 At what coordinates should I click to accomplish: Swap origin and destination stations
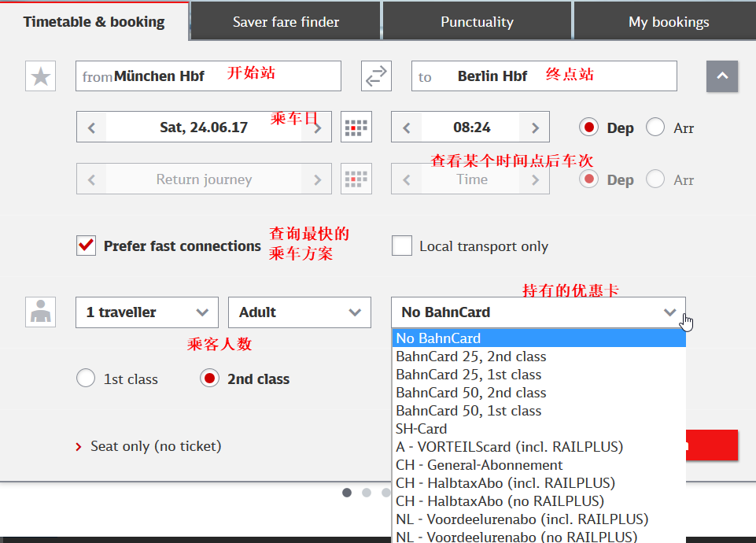point(376,76)
